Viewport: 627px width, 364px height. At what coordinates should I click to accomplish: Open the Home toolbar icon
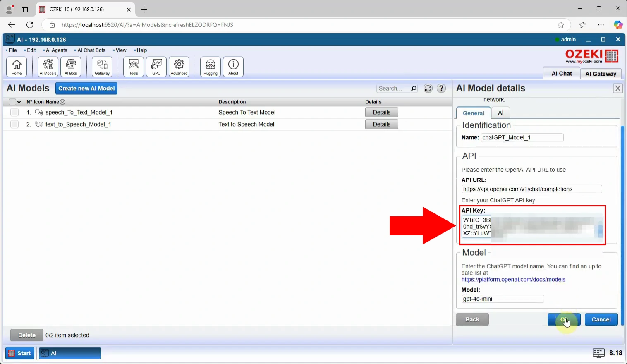17,67
